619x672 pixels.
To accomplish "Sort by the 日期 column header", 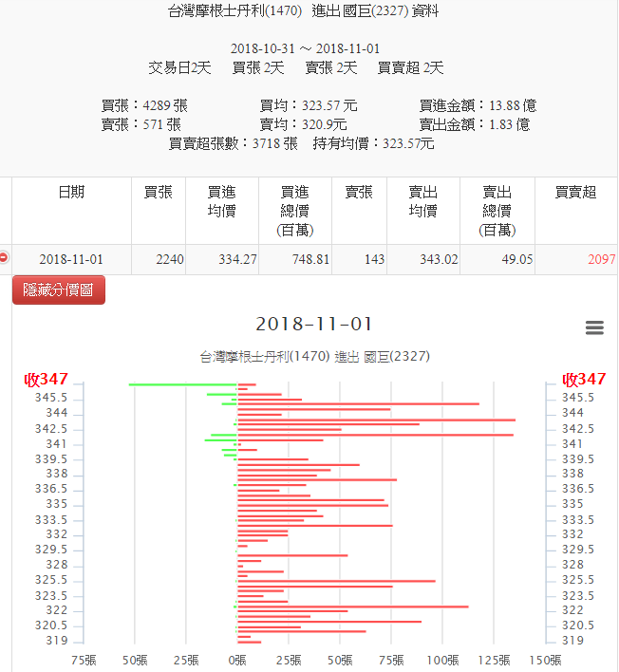I will [x=71, y=193].
